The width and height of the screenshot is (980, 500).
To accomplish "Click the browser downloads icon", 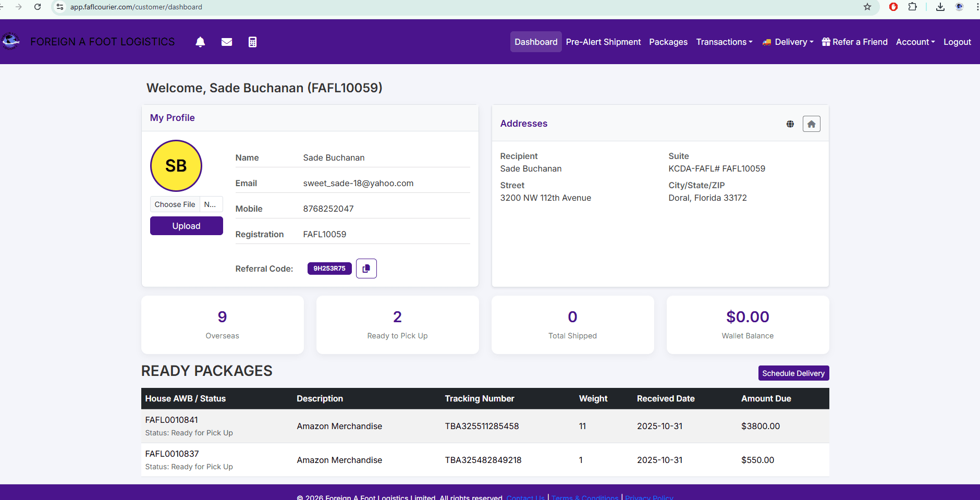I will (939, 7).
